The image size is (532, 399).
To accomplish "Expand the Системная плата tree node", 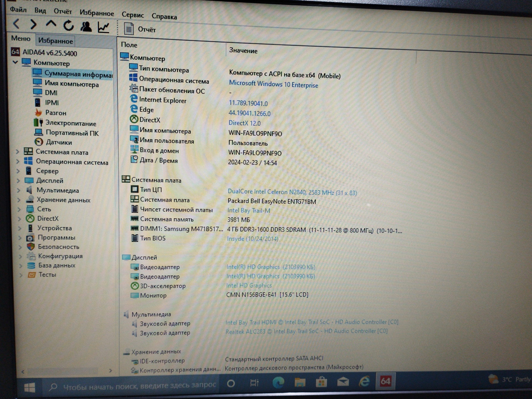I will pos(17,152).
